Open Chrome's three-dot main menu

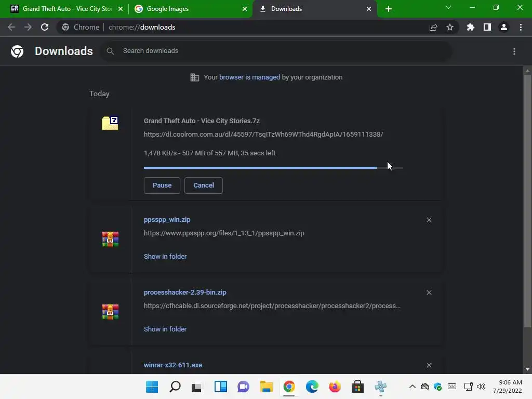click(x=521, y=27)
